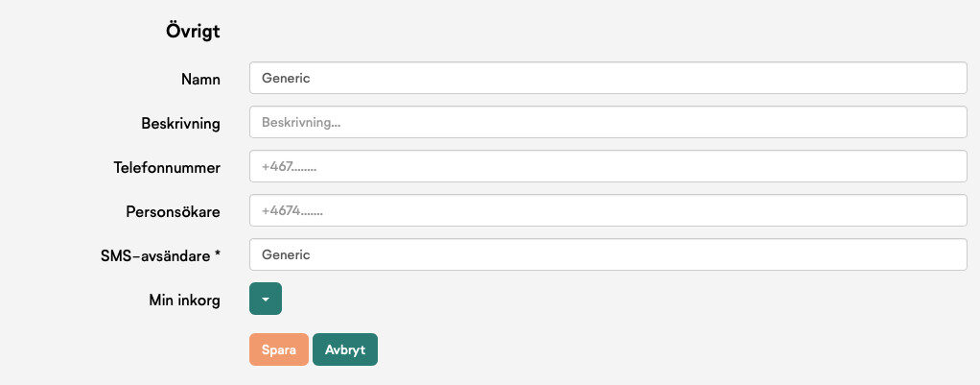Click the Personsökare label

pyautogui.click(x=174, y=211)
